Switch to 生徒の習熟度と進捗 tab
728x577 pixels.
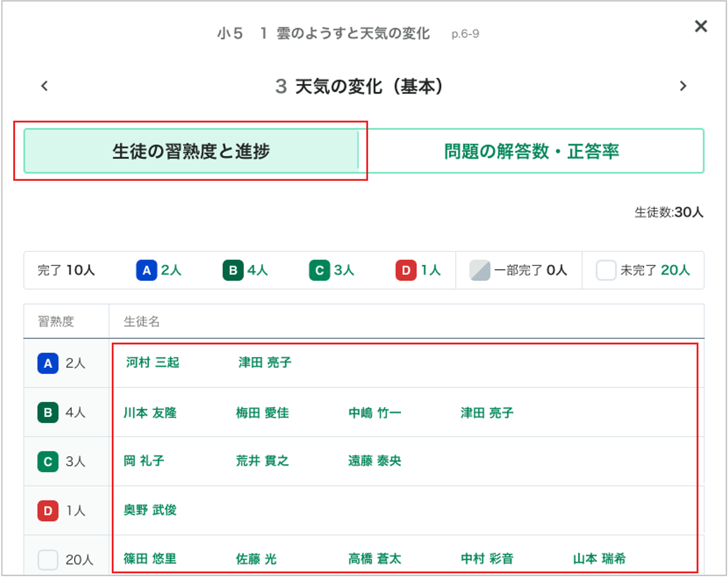[x=191, y=151]
